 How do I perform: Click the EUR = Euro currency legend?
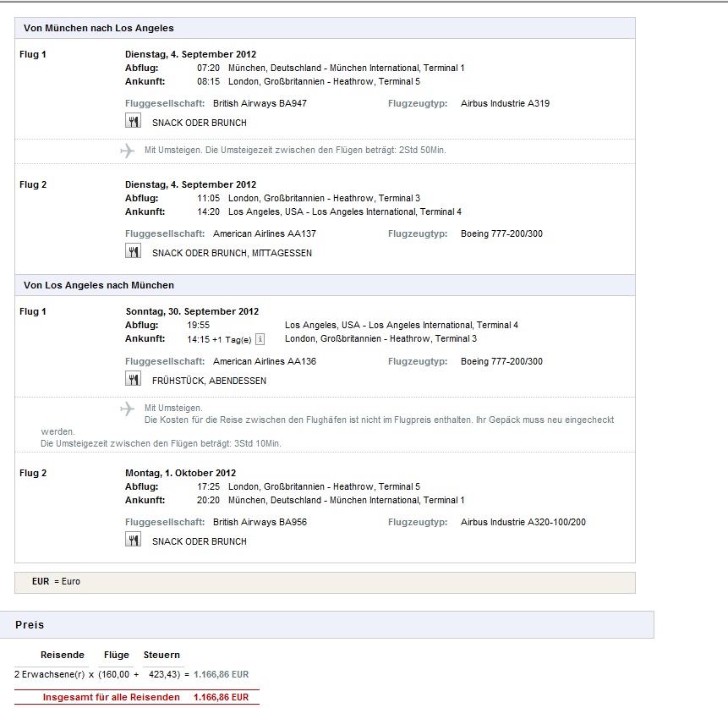click(56, 582)
